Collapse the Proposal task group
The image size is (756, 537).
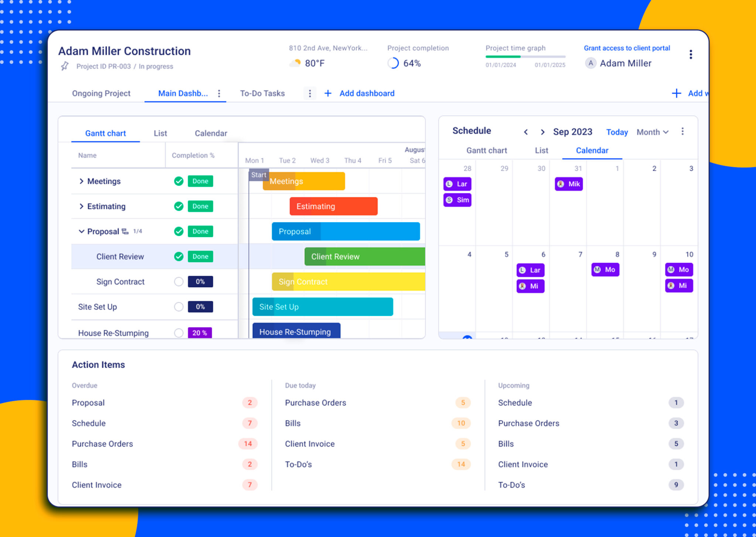(81, 231)
